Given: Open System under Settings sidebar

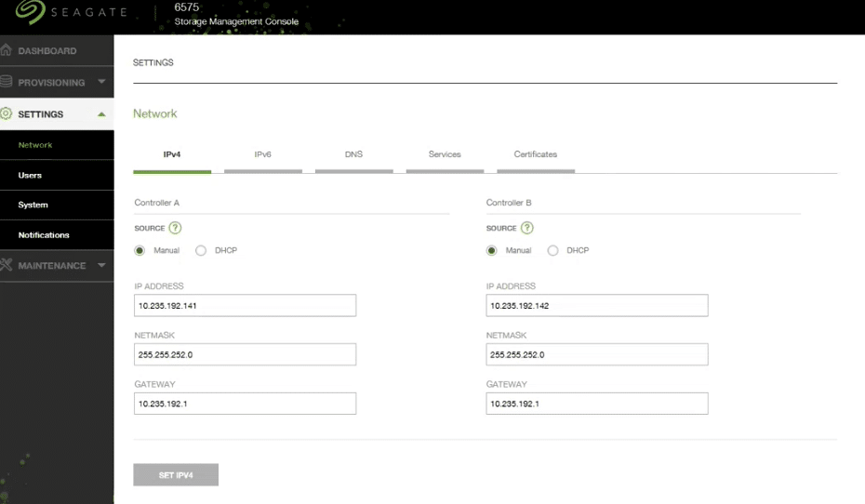Looking at the screenshot, I should point(57,206).
